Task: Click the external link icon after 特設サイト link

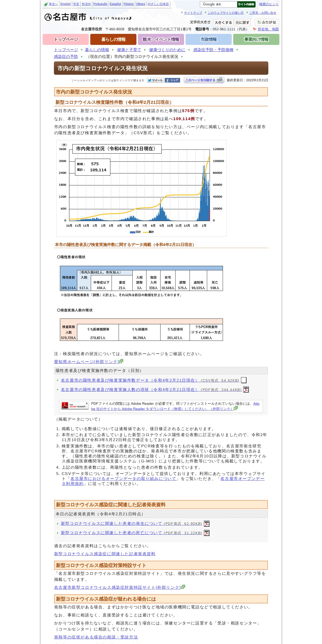Action: click(183, 587)
